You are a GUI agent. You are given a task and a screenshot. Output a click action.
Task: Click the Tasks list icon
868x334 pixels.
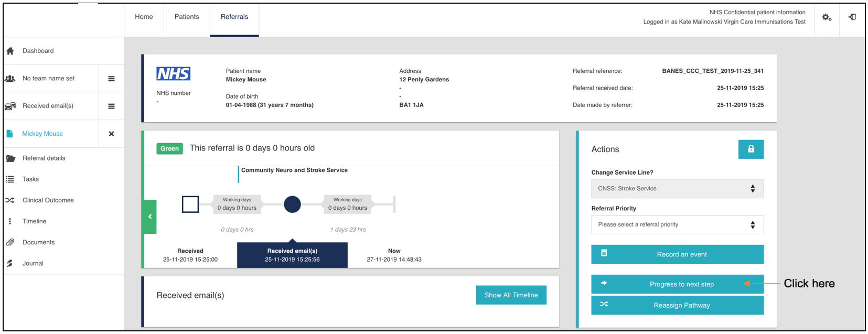coord(10,179)
